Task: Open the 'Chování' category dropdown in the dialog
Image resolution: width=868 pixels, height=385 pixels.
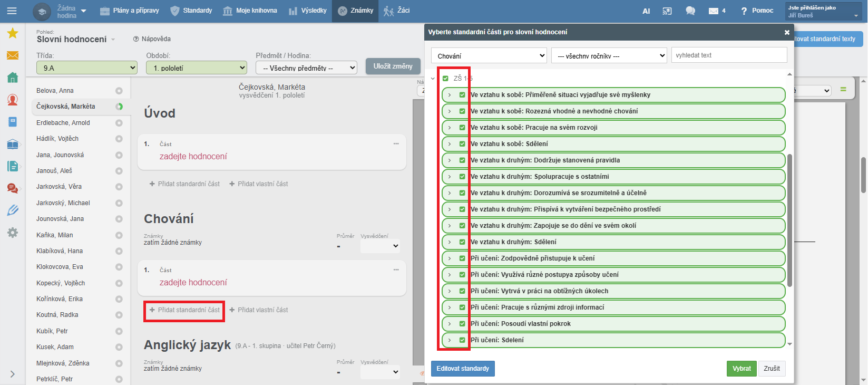Action: click(x=489, y=56)
